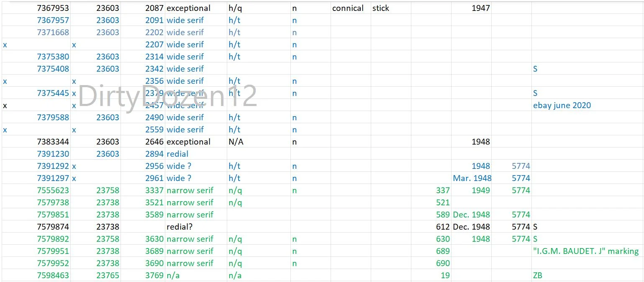
Task: Select the "connical" cell
Action: [348, 8]
